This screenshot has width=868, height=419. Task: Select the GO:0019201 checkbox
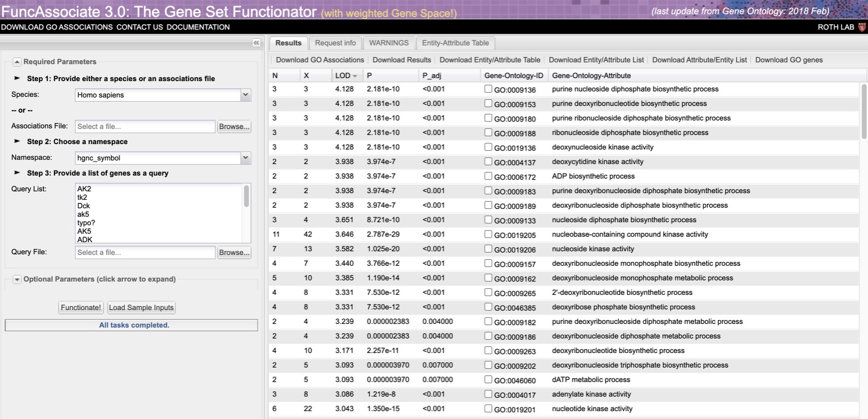point(489,409)
